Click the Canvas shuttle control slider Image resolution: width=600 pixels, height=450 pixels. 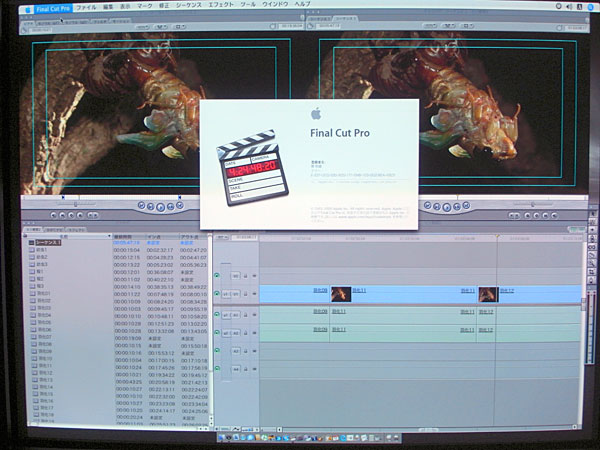532,204
